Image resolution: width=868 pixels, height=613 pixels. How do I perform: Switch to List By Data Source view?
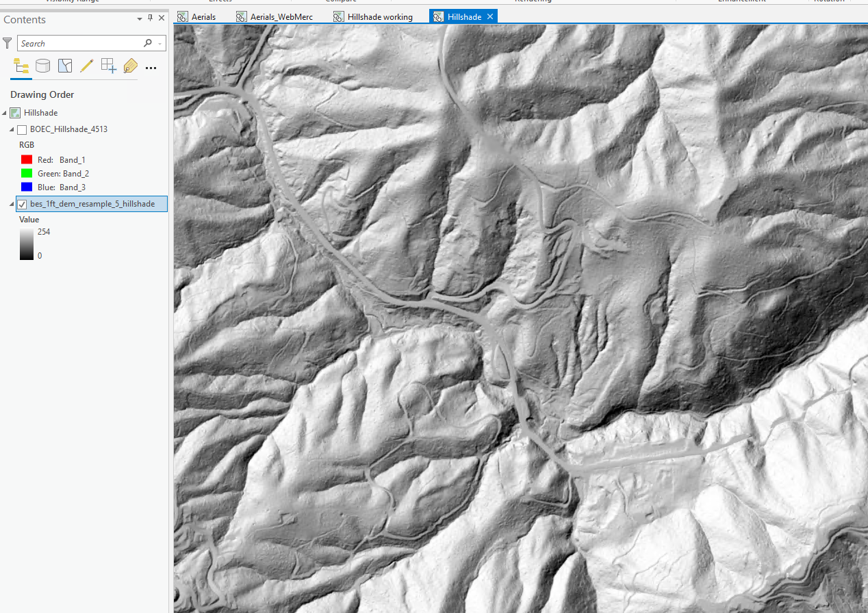(42, 66)
